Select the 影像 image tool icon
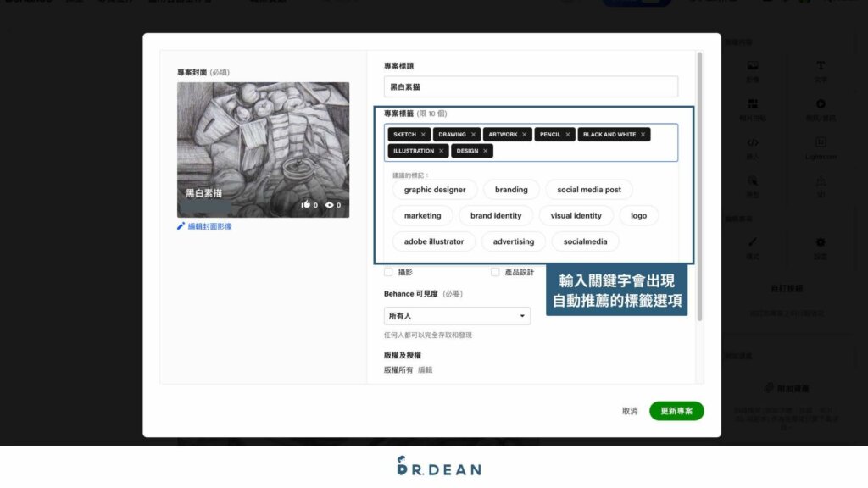 (x=754, y=65)
